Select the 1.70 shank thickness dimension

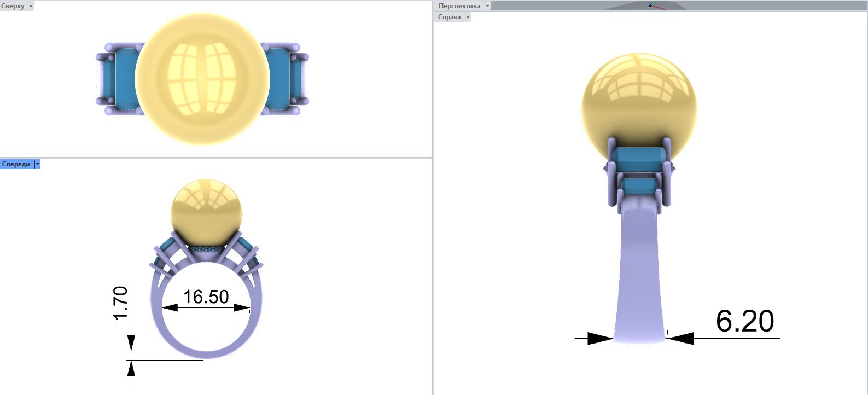click(x=120, y=303)
